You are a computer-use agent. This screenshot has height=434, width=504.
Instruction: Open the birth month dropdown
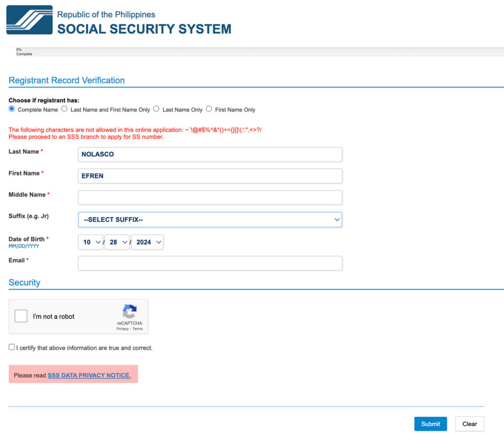90,242
